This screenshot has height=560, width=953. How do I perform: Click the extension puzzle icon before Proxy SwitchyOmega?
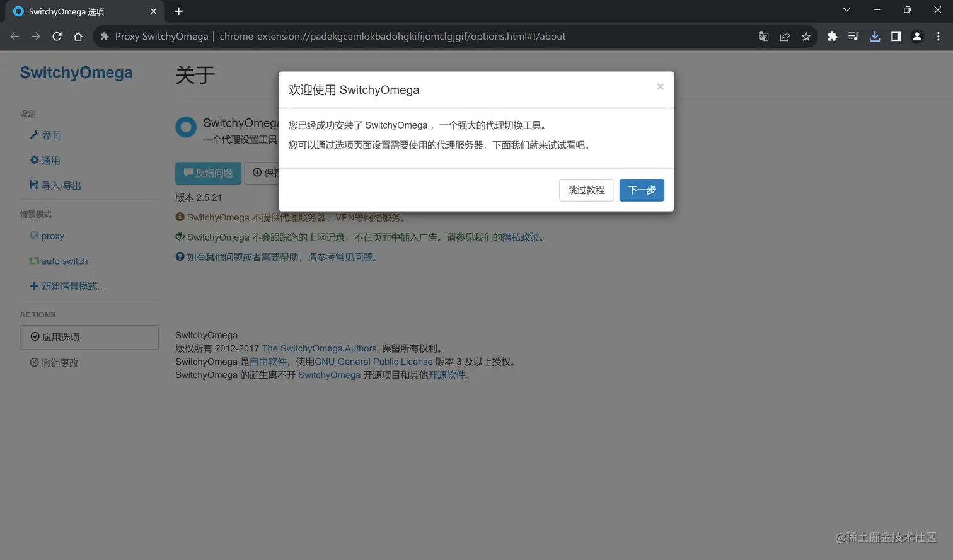[105, 37]
